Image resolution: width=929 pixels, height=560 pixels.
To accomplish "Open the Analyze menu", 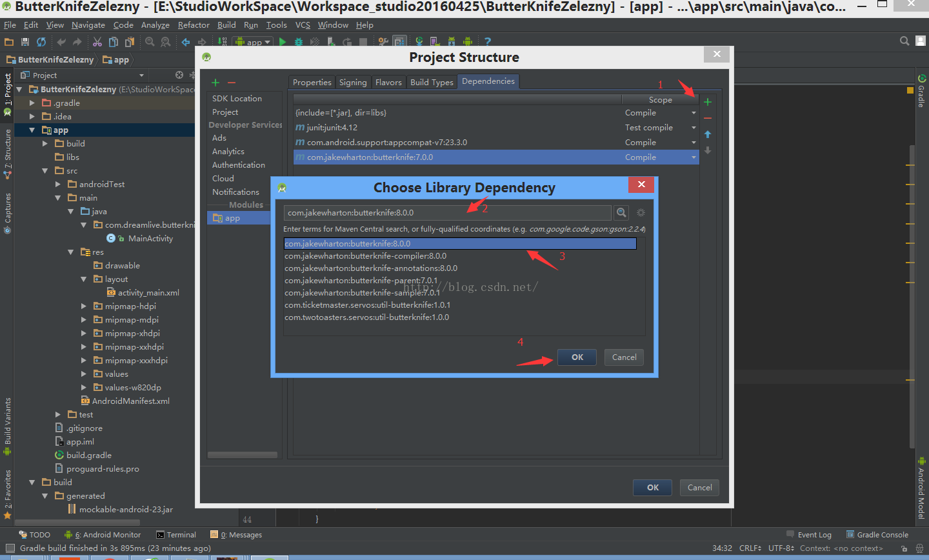I will coord(155,25).
